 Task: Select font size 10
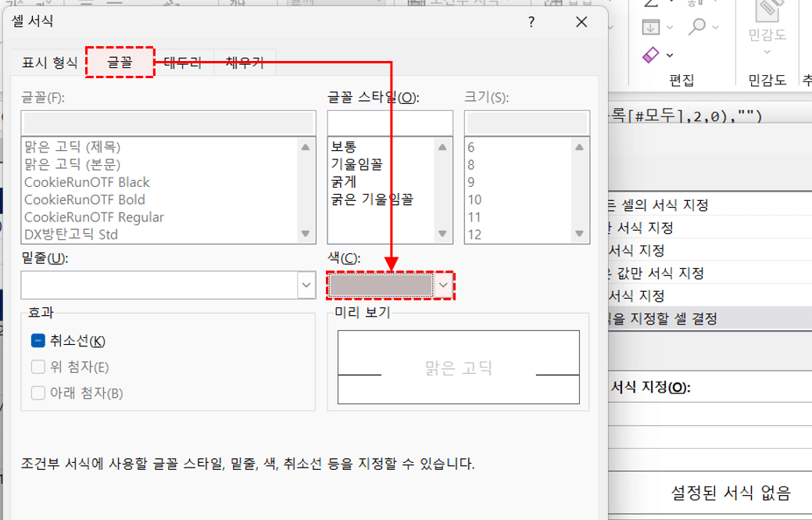click(474, 200)
